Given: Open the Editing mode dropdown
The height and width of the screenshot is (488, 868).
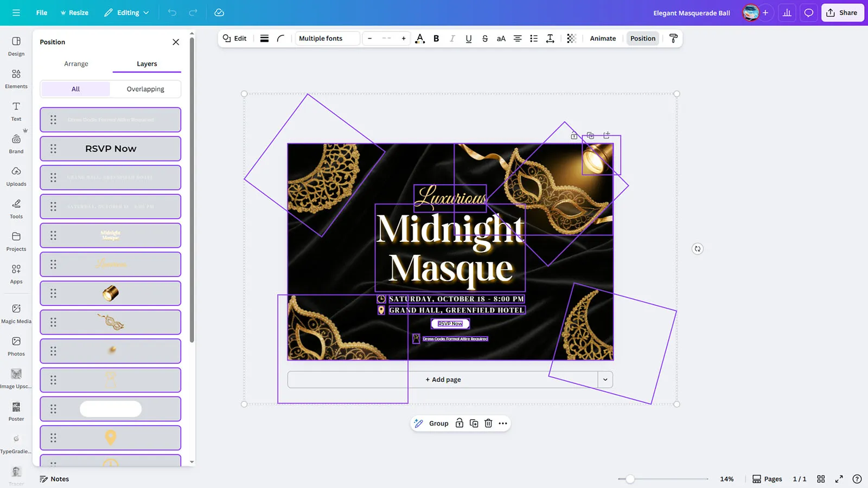Looking at the screenshot, I should pyautogui.click(x=126, y=12).
